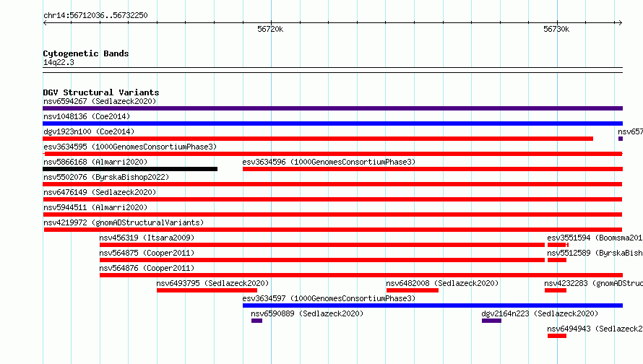The width and height of the screenshot is (643, 364).
Task: Select the esv3634596 (1000GenomesConsortiumPhase3) label
Action: (329, 162)
